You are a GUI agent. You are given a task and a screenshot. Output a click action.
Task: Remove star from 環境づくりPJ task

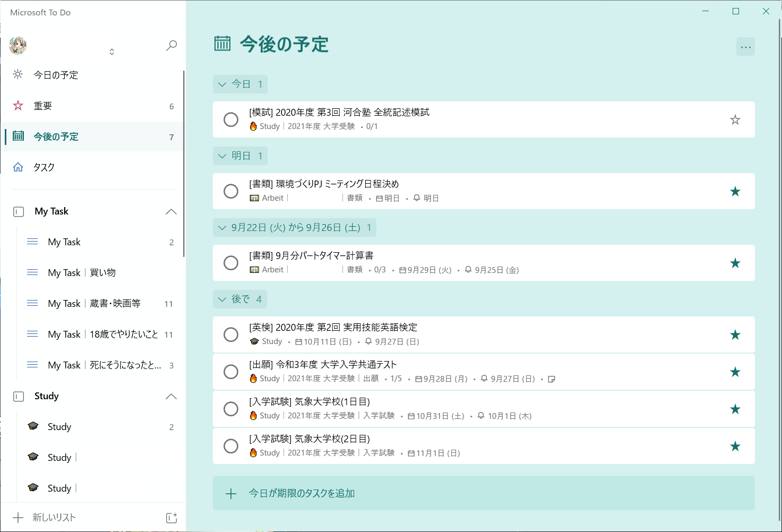735,192
